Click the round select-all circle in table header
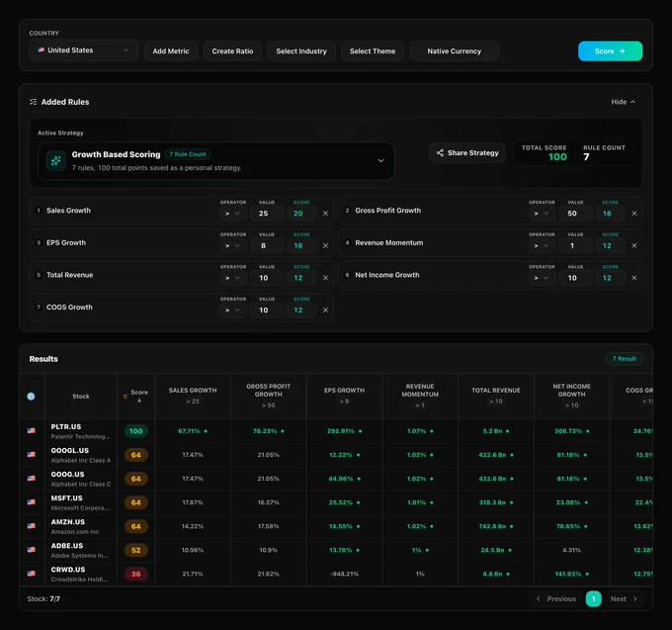The width and height of the screenshot is (672, 630). (x=31, y=397)
